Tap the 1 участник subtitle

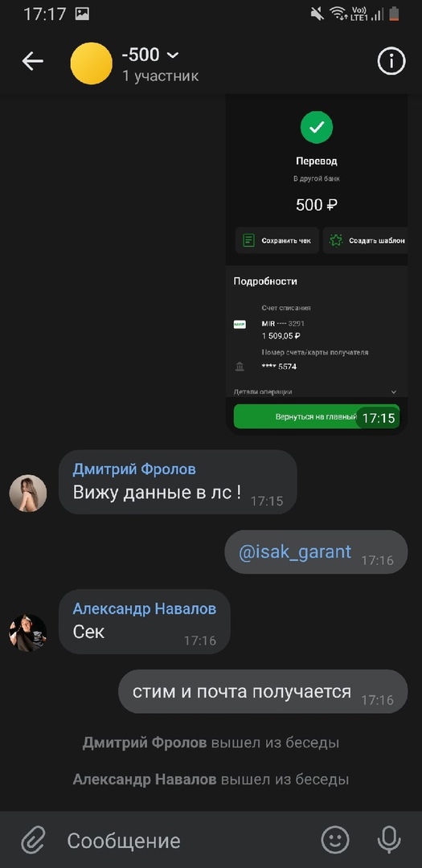pos(160,76)
